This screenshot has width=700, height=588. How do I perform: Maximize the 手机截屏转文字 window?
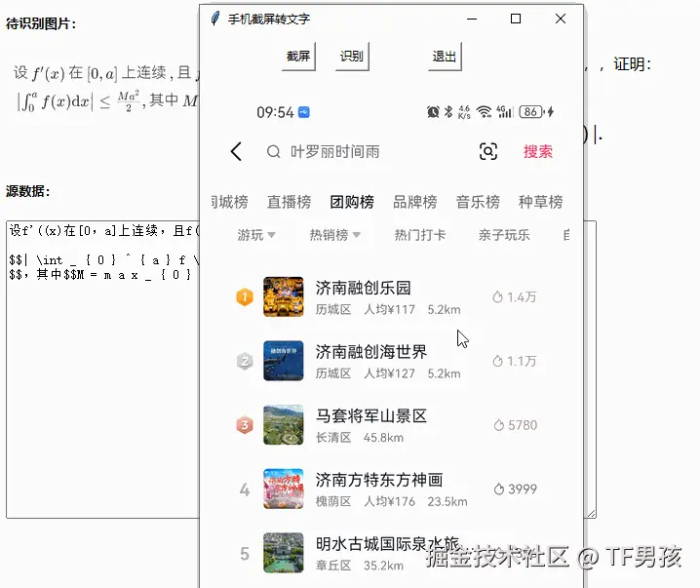(516, 19)
